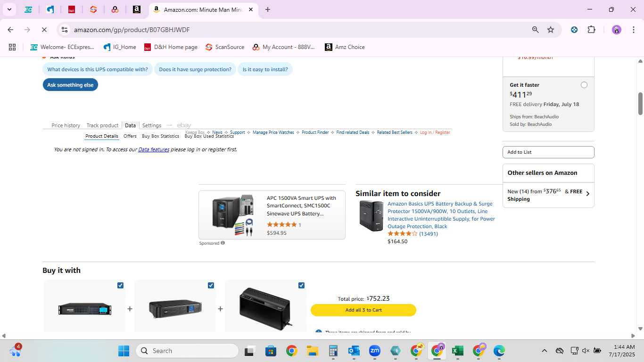
Task: Open Calculator from the taskbar
Action: tap(333, 351)
